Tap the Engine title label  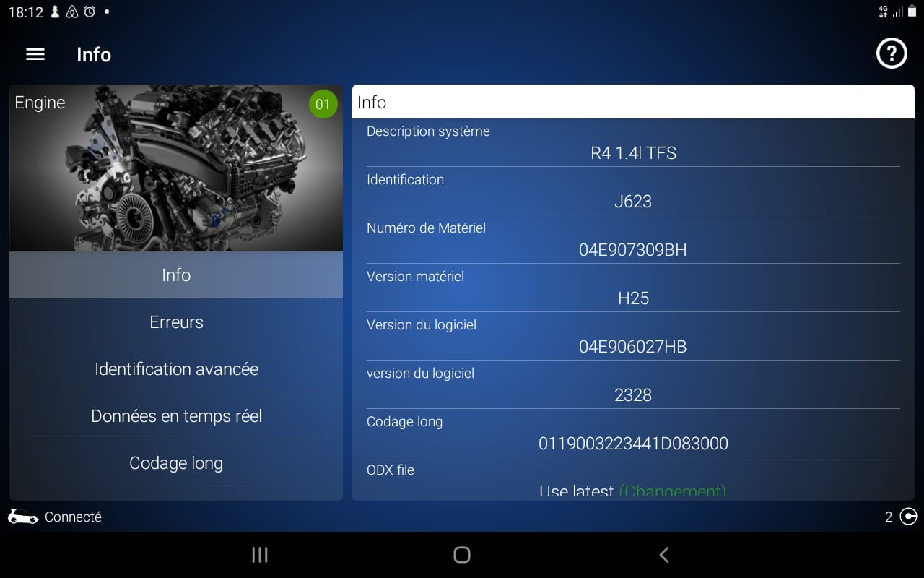coord(40,103)
